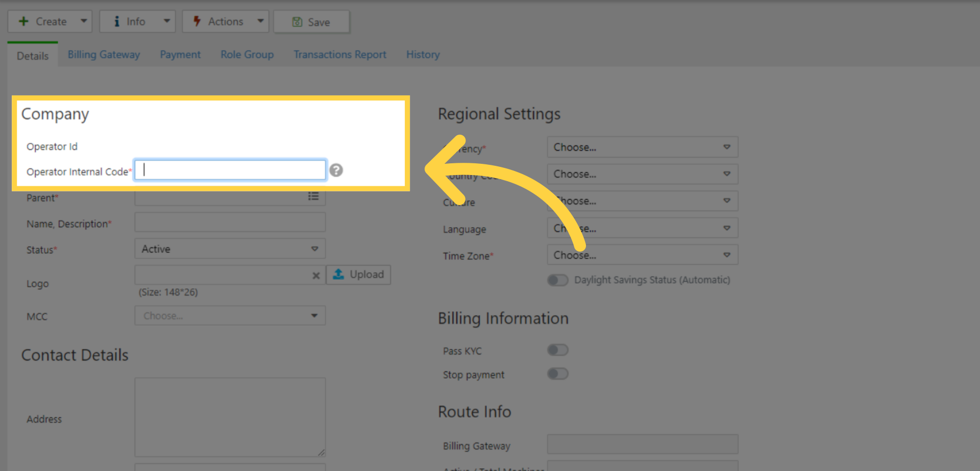The height and width of the screenshot is (471, 980).
Task: Click the Info 'i' icon
Action: pyautogui.click(x=117, y=21)
